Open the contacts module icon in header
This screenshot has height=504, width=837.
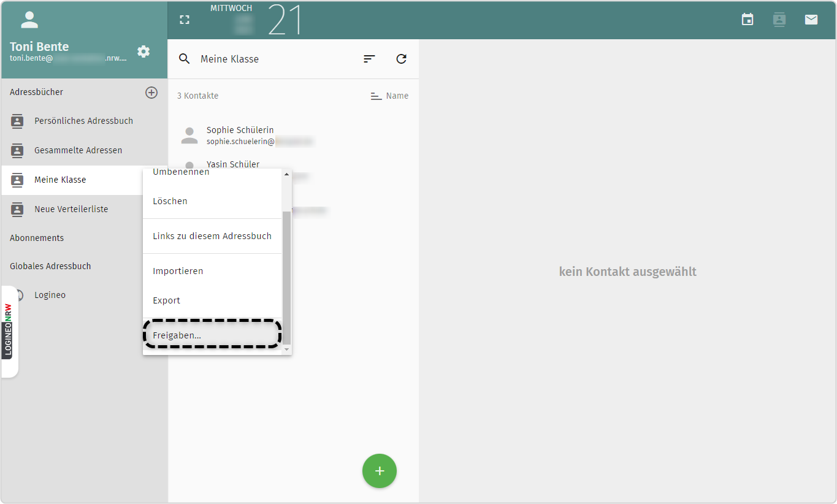pyautogui.click(x=779, y=20)
